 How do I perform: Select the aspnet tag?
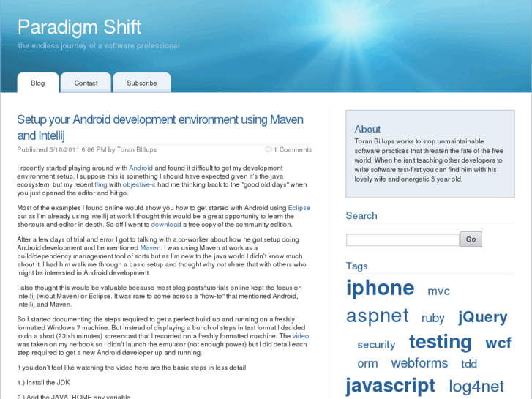pyautogui.click(x=378, y=316)
